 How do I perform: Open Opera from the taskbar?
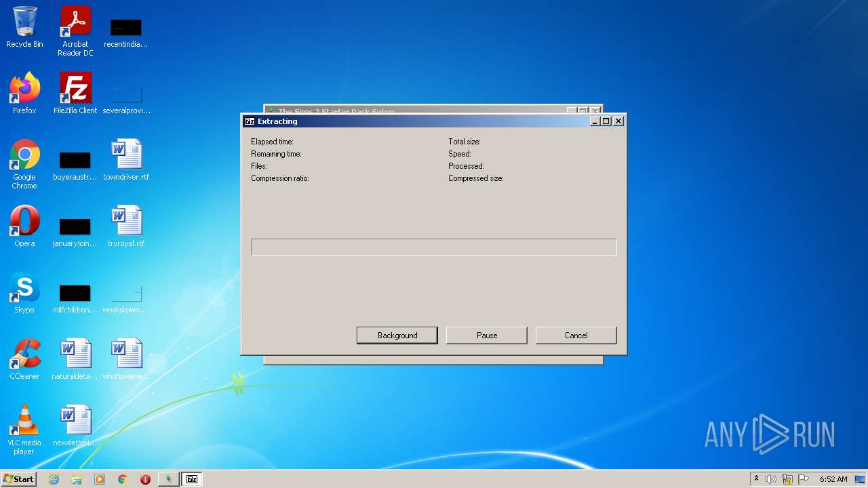[145, 479]
